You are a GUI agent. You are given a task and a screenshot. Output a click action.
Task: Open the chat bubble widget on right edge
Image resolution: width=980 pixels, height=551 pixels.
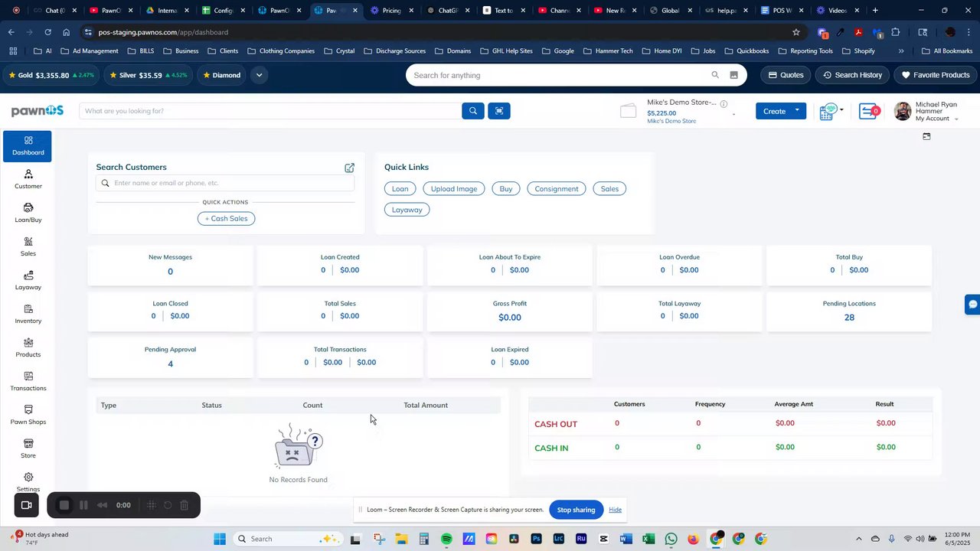click(x=972, y=304)
